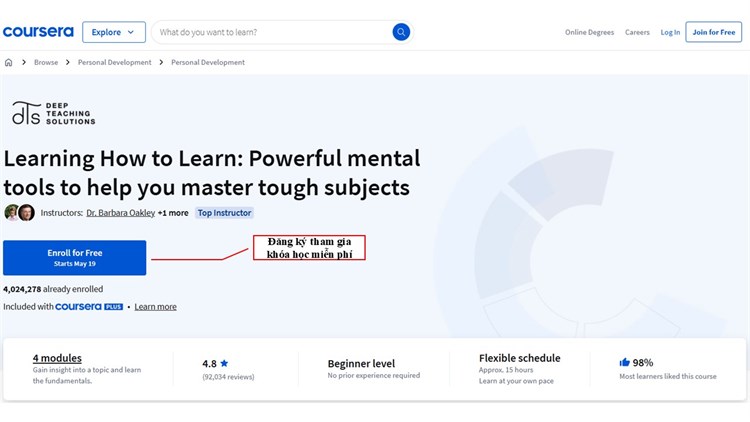The height and width of the screenshot is (422, 750).
Task: Open the Browse breadcrumb
Action: tap(46, 62)
